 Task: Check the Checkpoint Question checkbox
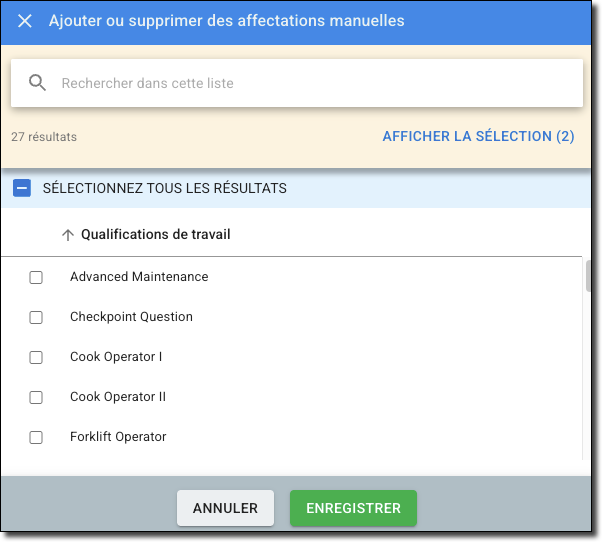click(36, 317)
